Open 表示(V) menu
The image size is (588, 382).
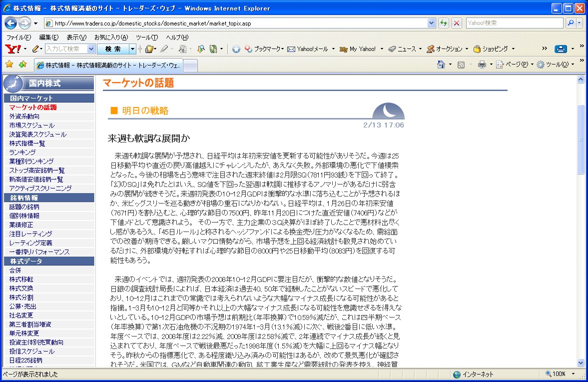point(76,37)
